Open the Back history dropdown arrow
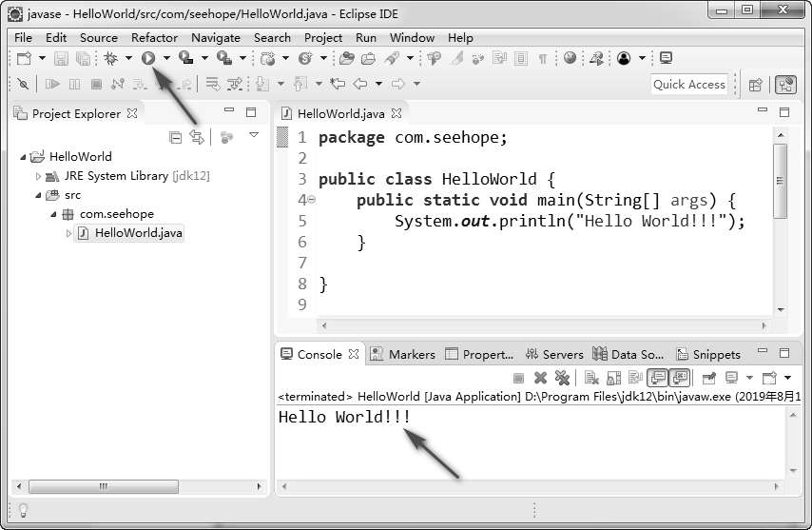This screenshot has height=530, width=812. point(378,84)
